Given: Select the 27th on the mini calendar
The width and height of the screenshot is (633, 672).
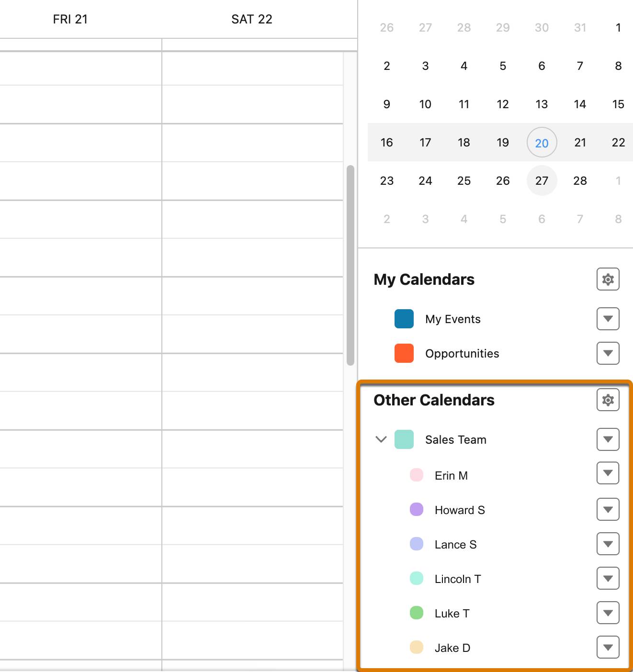Looking at the screenshot, I should tap(542, 181).
